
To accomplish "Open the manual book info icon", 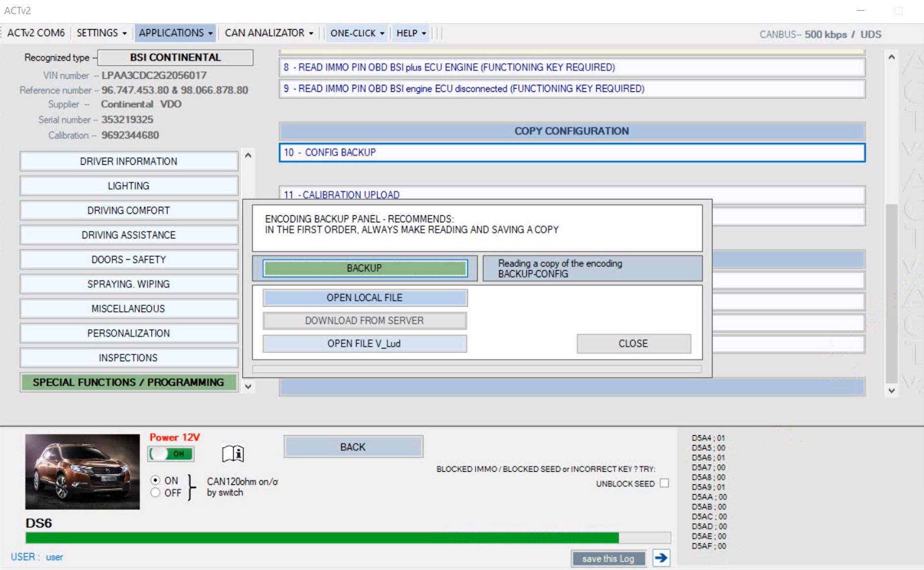I will tap(233, 453).
